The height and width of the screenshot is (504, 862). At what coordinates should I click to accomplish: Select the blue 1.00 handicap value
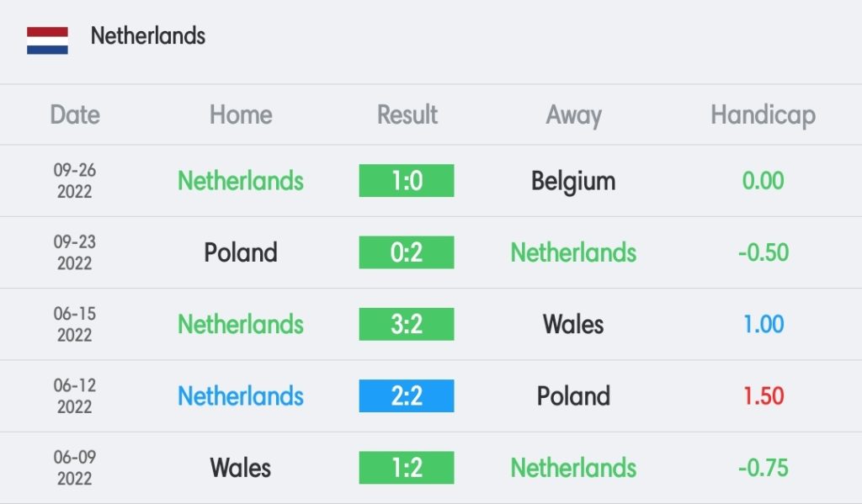tap(763, 324)
